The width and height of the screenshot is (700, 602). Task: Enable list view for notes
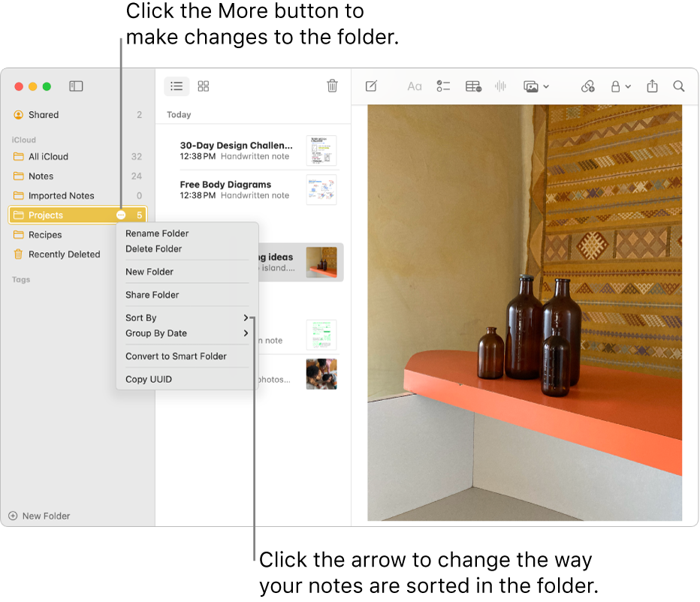tap(177, 86)
